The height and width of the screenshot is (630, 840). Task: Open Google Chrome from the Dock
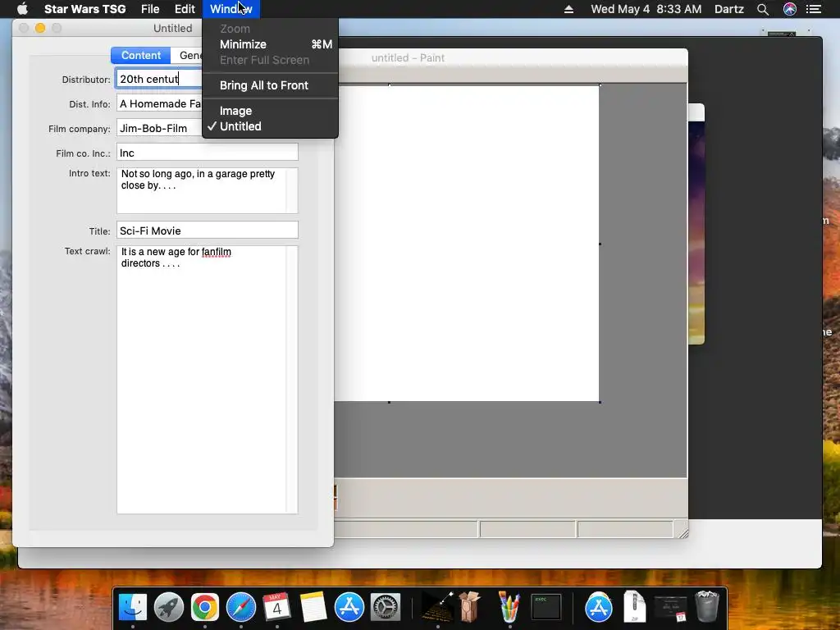(204, 607)
